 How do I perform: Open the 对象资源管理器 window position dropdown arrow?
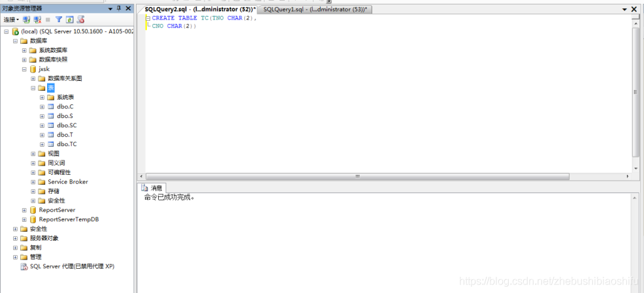110,8
